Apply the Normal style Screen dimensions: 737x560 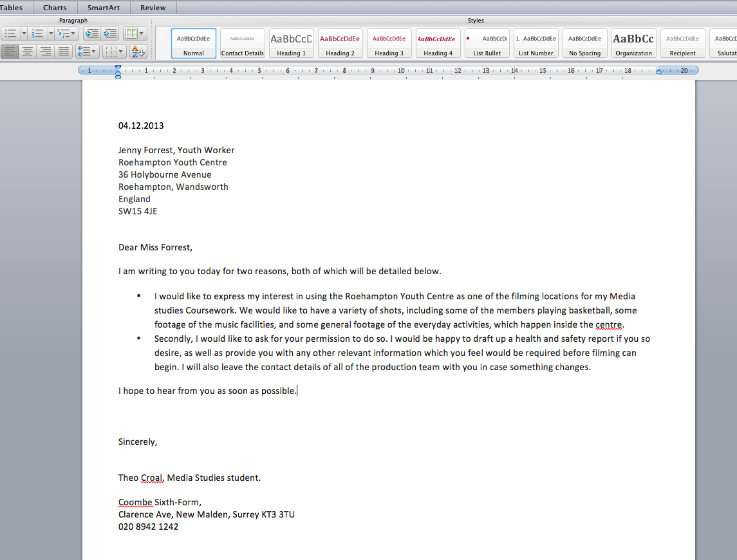pos(194,43)
